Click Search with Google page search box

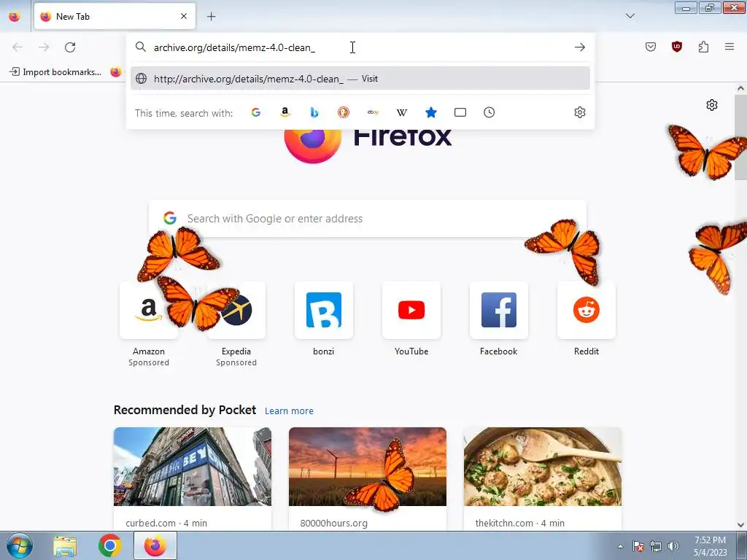pyautogui.click(x=368, y=219)
